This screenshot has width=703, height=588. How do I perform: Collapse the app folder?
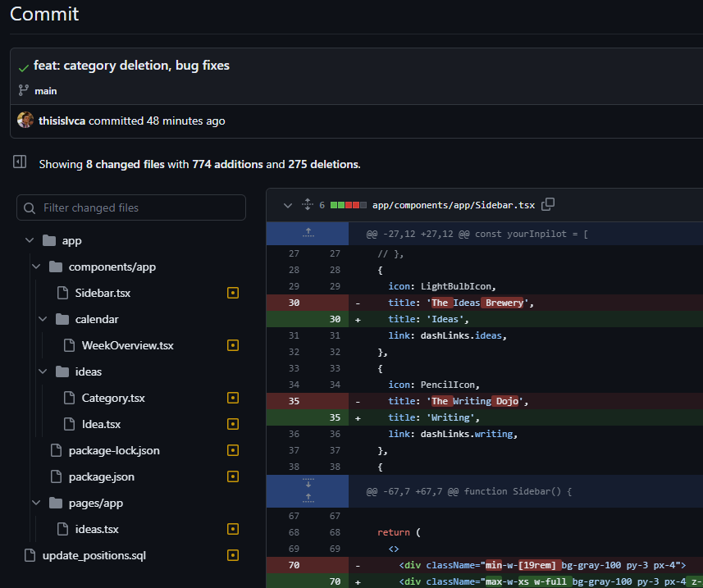pyautogui.click(x=30, y=240)
